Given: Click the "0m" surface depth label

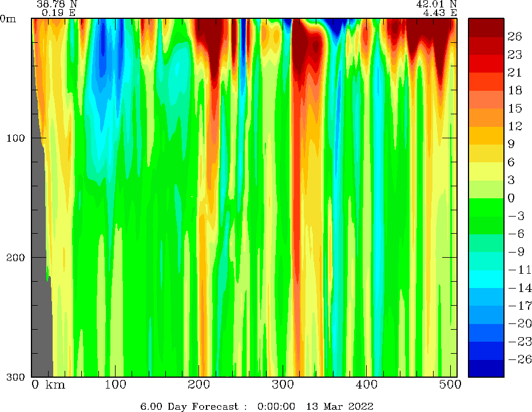Looking at the screenshot, I should [x=8, y=19].
